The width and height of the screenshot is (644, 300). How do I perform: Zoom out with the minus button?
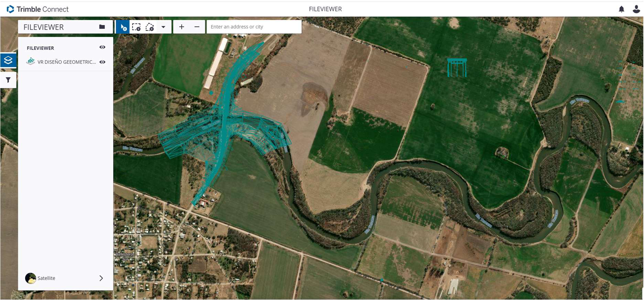197,27
